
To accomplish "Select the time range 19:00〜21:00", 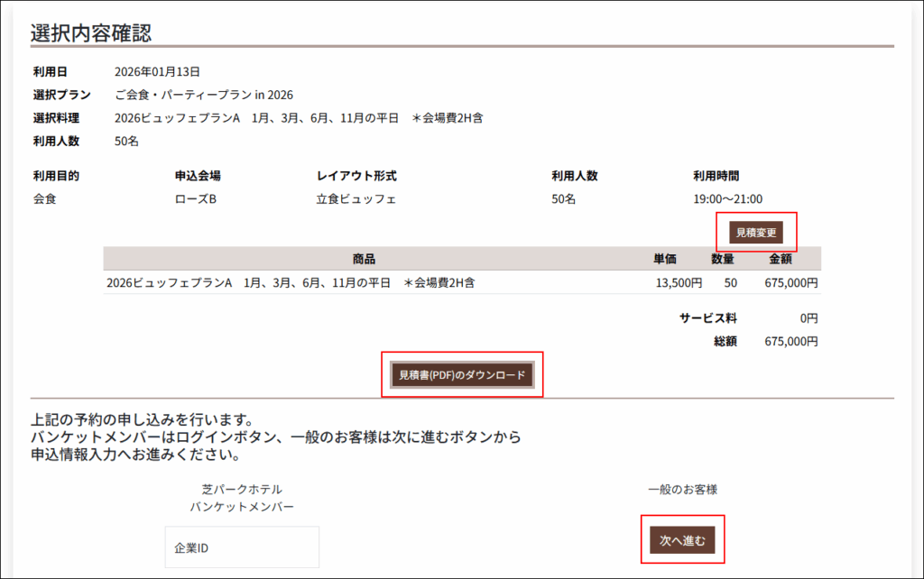I will pyautogui.click(x=727, y=199).
